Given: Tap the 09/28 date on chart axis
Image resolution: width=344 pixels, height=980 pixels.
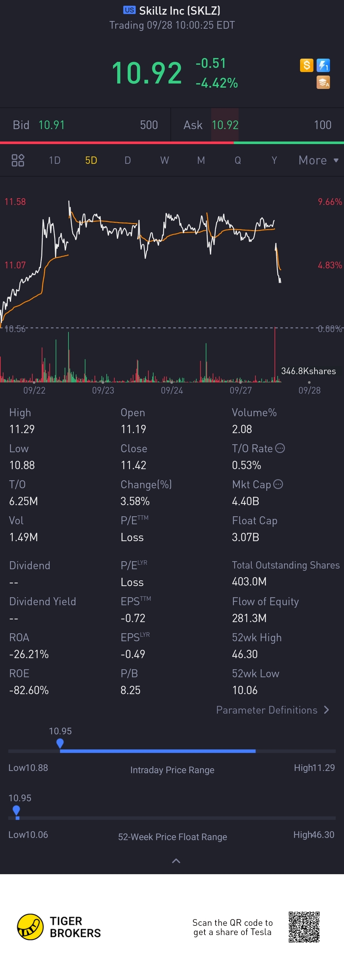Looking at the screenshot, I should (x=309, y=390).
